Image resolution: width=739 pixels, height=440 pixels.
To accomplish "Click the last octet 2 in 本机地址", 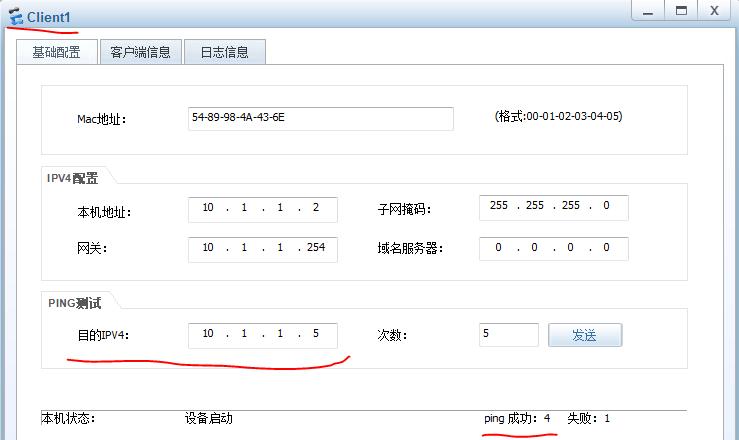I will pyautogui.click(x=316, y=207).
